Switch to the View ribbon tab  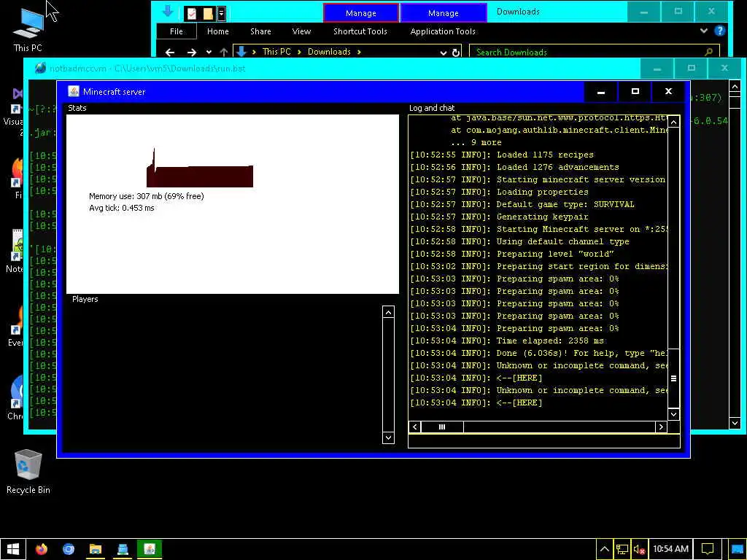pyautogui.click(x=301, y=31)
